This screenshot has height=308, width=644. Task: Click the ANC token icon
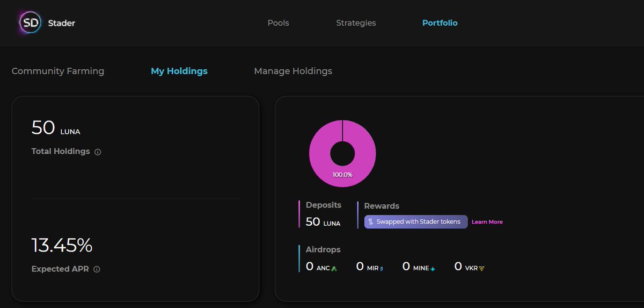334,268
